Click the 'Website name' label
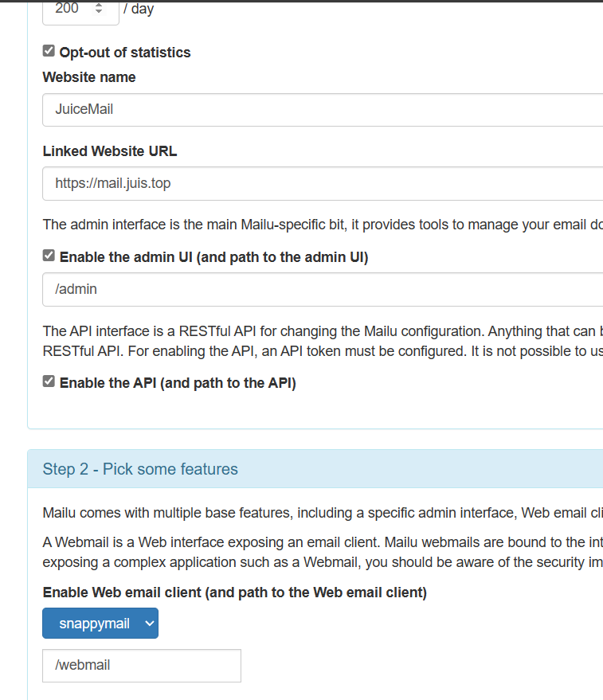 pos(89,77)
